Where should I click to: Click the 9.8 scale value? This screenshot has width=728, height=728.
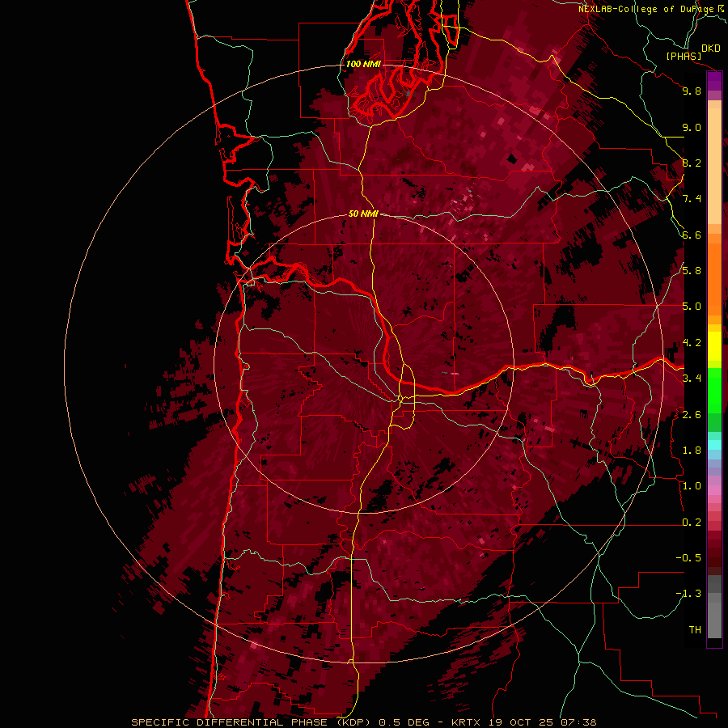[692, 91]
